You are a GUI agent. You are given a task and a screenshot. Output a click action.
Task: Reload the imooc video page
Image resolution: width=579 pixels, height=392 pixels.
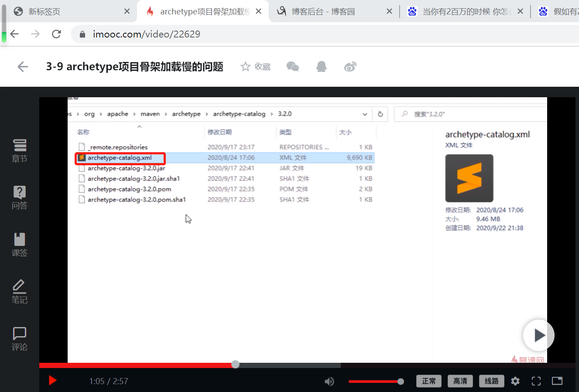point(56,34)
